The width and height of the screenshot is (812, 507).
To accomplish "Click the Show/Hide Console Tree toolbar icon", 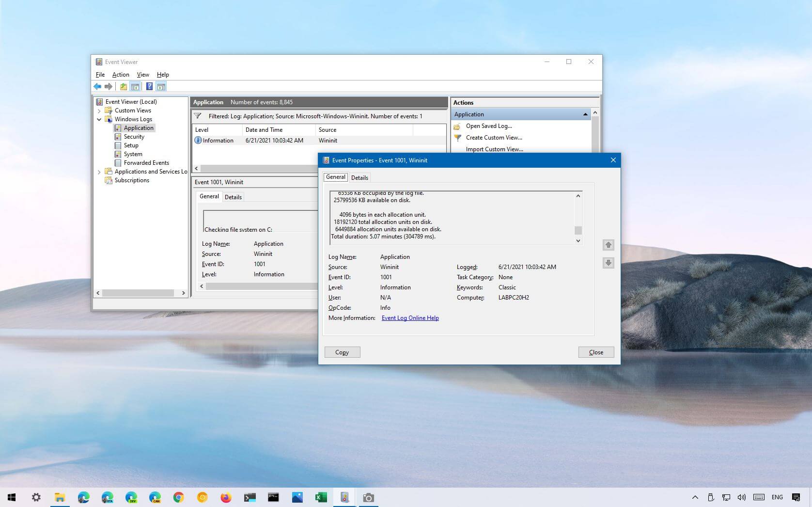I will [x=135, y=87].
